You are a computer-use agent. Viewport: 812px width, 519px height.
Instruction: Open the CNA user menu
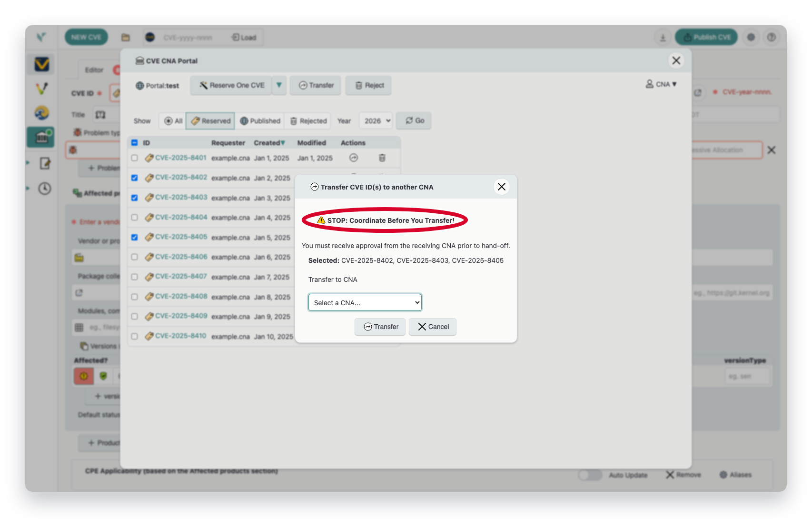(661, 84)
